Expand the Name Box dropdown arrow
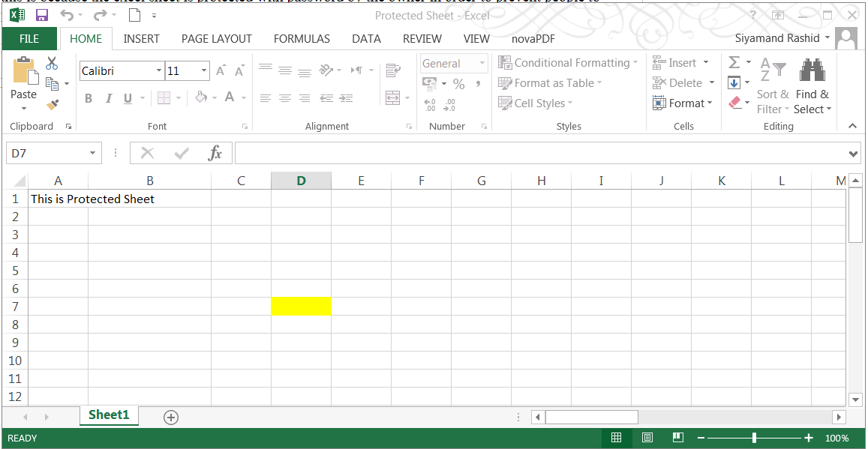This screenshot has width=868, height=449. click(x=92, y=153)
